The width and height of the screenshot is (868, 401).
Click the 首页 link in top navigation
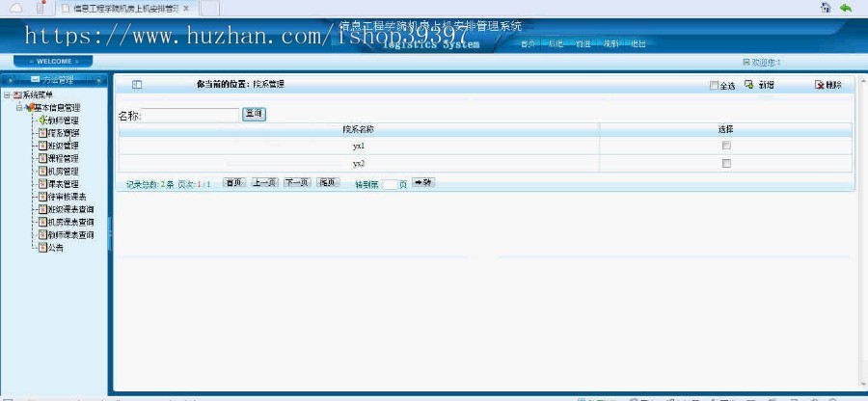click(x=528, y=43)
